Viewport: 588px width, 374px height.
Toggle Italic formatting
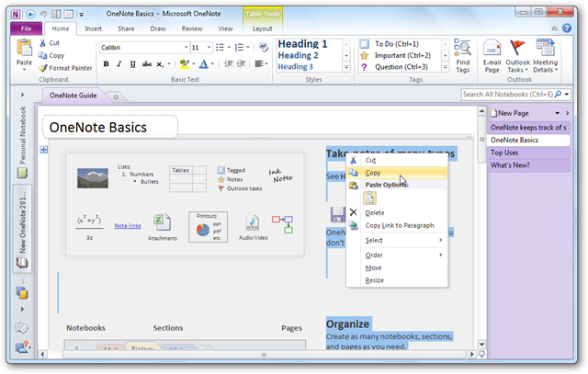pyautogui.click(x=119, y=64)
